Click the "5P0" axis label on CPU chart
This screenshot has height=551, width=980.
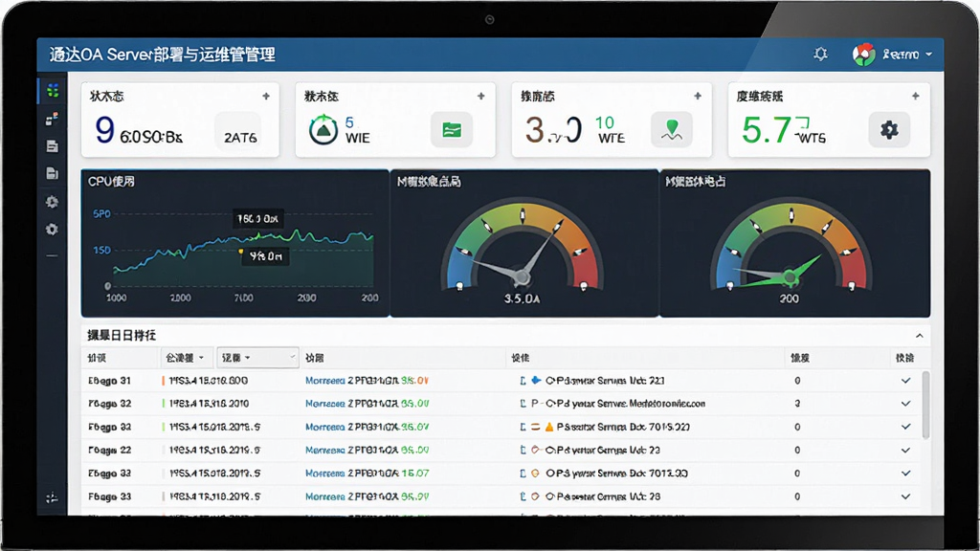click(x=101, y=213)
